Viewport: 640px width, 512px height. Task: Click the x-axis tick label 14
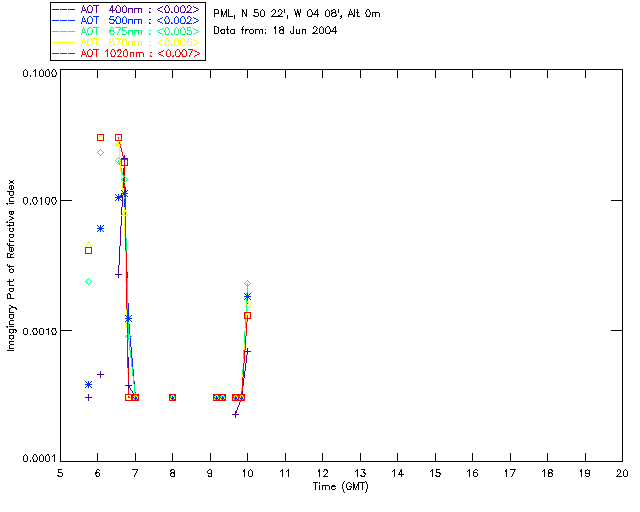[398, 473]
